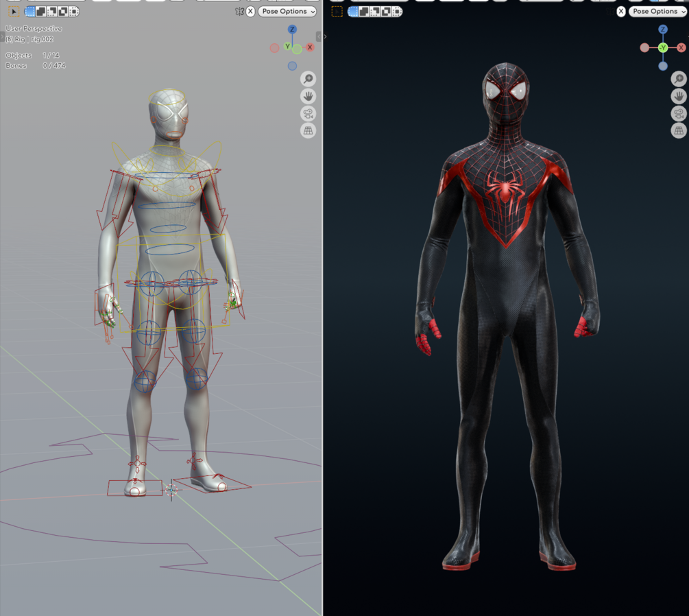Click the X axis on right viewport gizmo
Screen dimensions: 689x616
coord(681,47)
